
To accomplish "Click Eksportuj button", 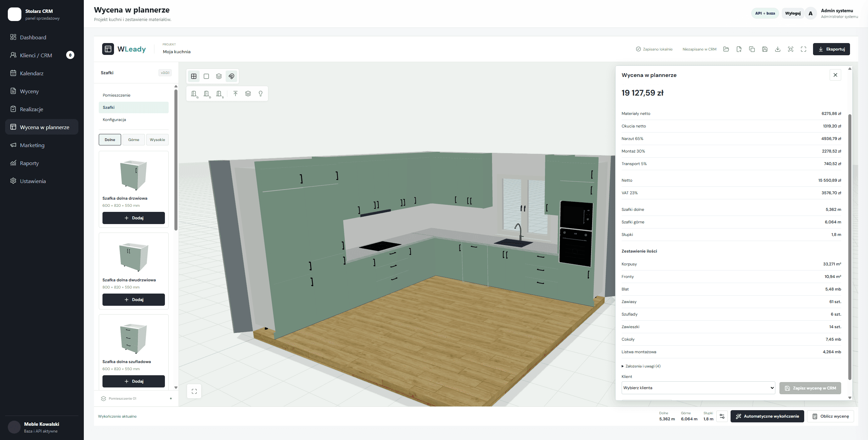I will click(x=831, y=49).
